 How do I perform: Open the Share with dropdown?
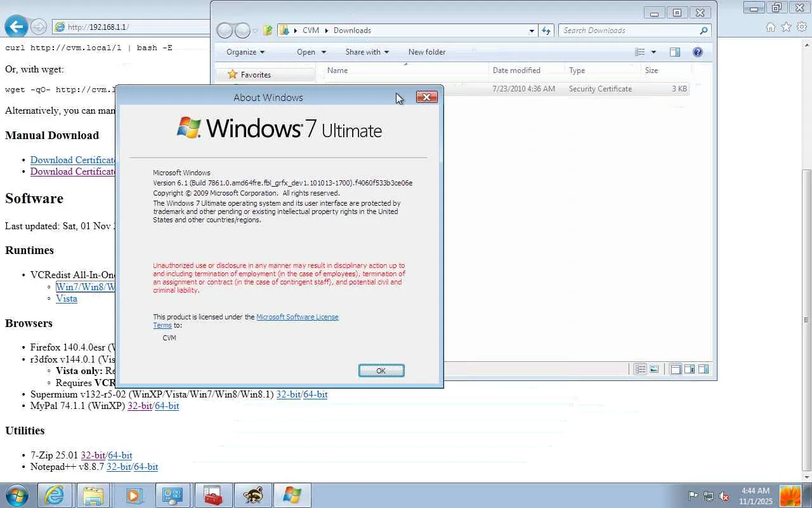coord(367,52)
